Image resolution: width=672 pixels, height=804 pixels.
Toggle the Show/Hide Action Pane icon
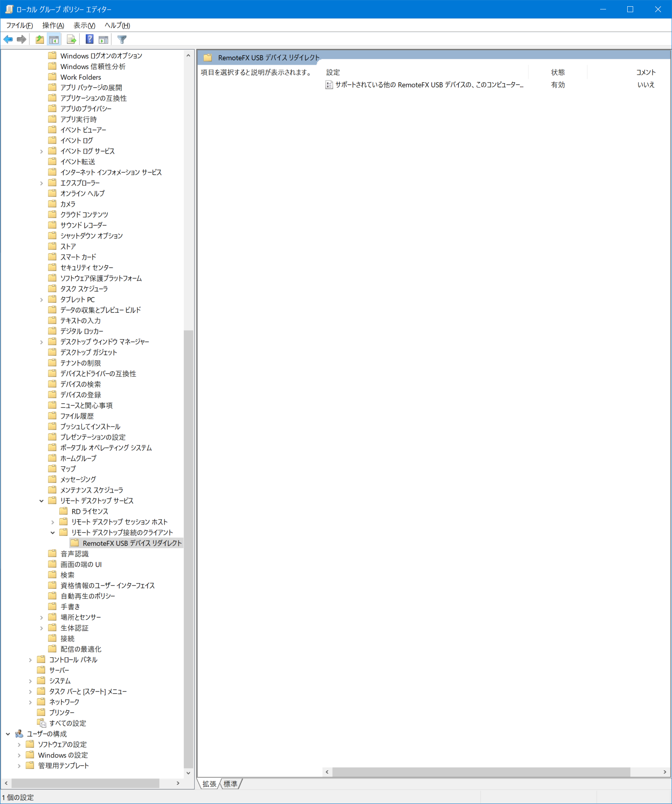[104, 40]
